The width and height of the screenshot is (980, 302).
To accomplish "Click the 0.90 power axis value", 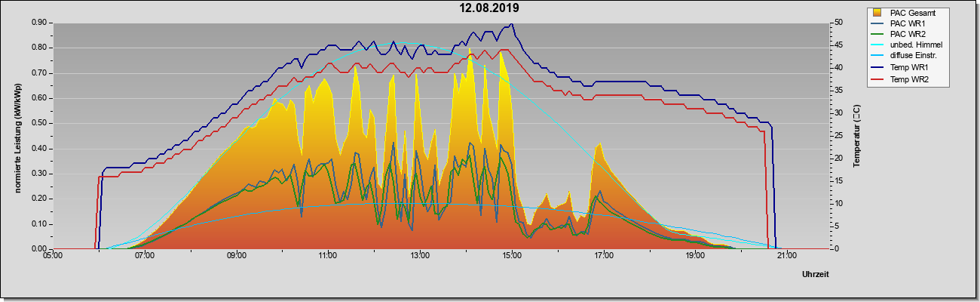I will [x=39, y=23].
